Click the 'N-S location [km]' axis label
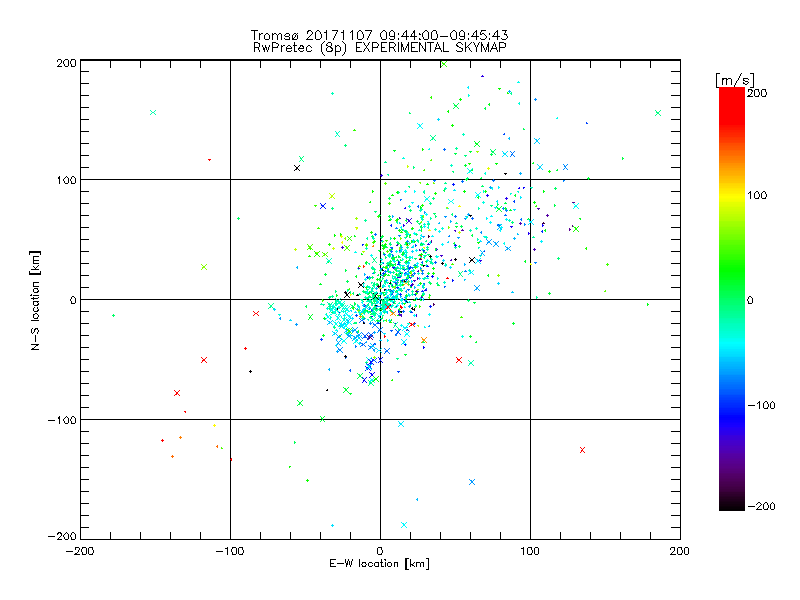 tap(35, 301)
